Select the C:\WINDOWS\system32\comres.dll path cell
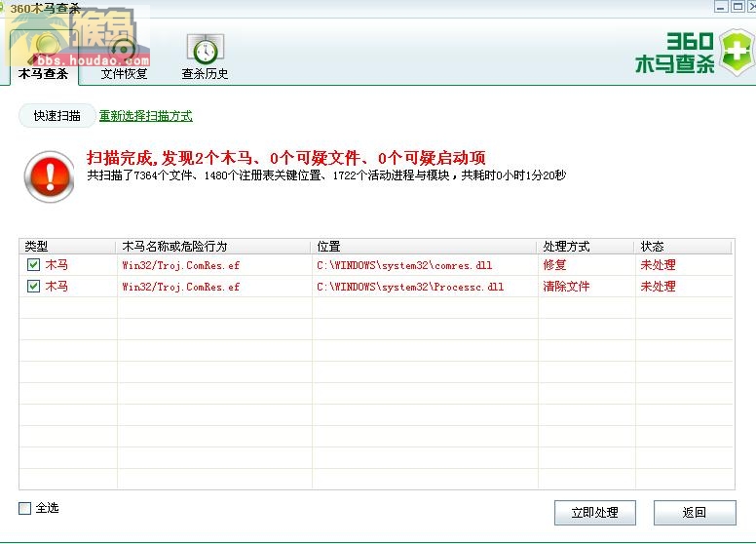 pos(404,265)
